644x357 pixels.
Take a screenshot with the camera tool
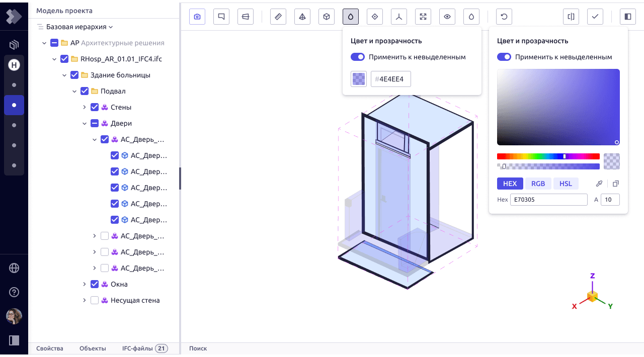[197, 17]
